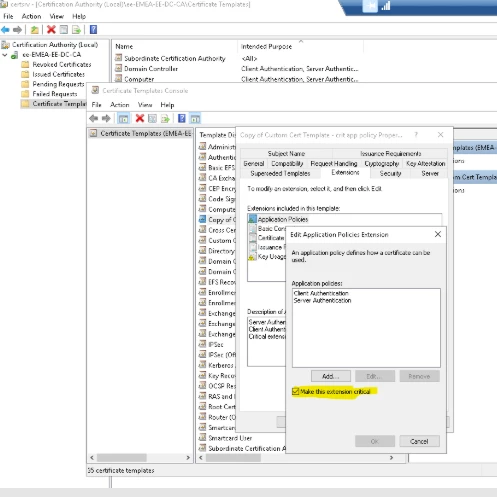Click the red delete icon in Templates Console toolbar

point(140,118)
